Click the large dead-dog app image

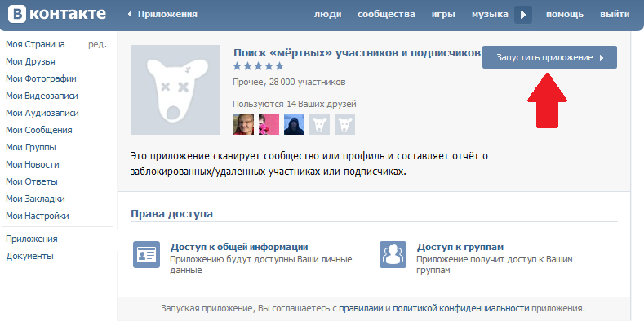[175, 90]
